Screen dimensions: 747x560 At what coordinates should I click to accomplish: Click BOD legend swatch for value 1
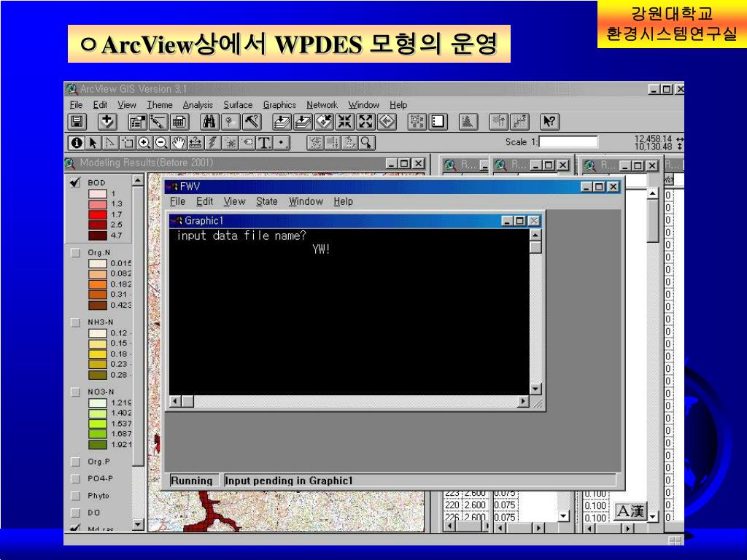(98, 194)
